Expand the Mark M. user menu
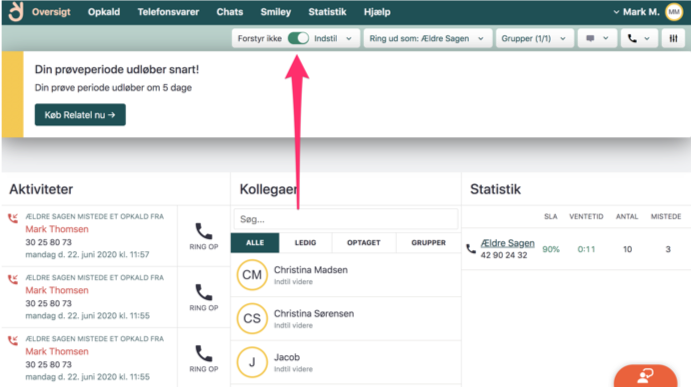Image resolution: width=691 pixels, height=387 pixels. tap(636, 12)
